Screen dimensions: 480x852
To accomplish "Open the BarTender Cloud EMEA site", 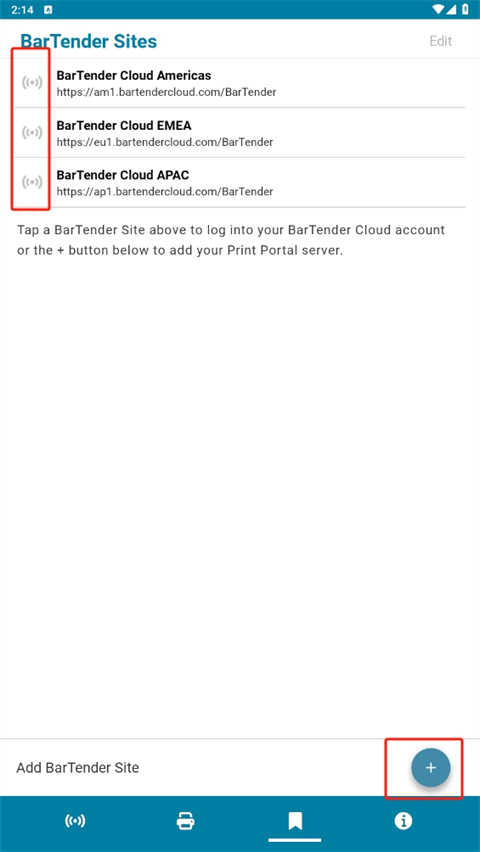I will click(239, 133).
